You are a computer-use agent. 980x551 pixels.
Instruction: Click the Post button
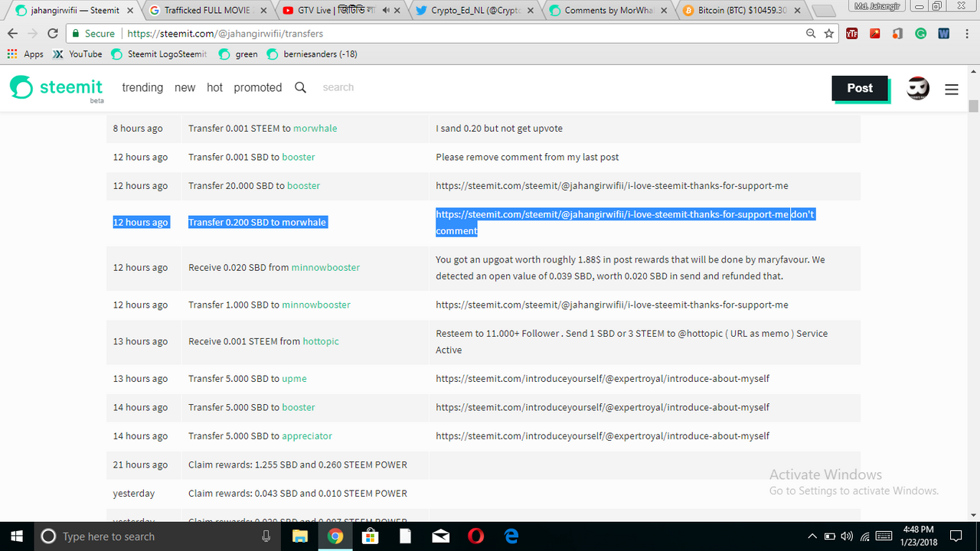[860, 88]
